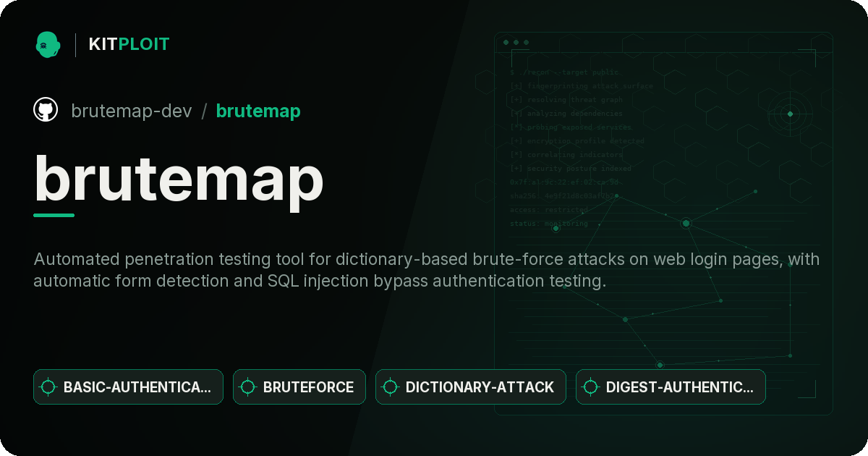
Task: Open the brutemap-dev owner link
Action: tap(132, 111)
